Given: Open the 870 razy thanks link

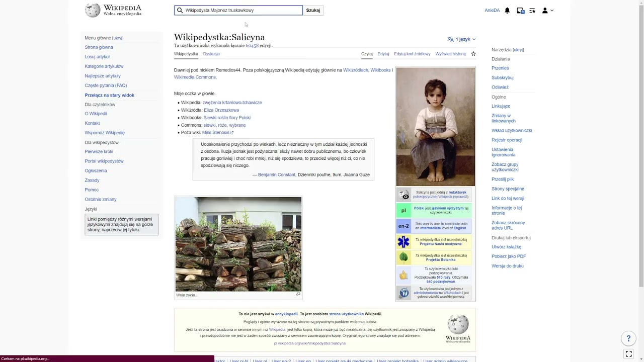Looking at the screenshot, I should (x=443, y=277).
